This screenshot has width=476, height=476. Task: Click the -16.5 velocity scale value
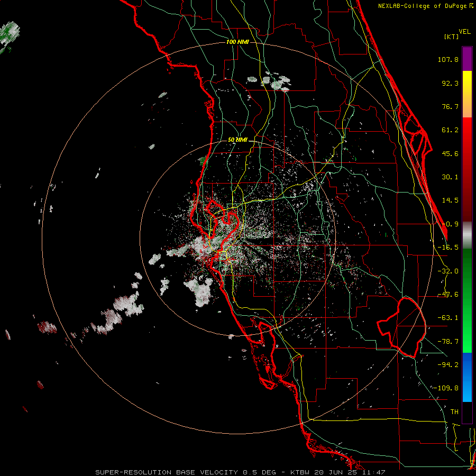448,248
